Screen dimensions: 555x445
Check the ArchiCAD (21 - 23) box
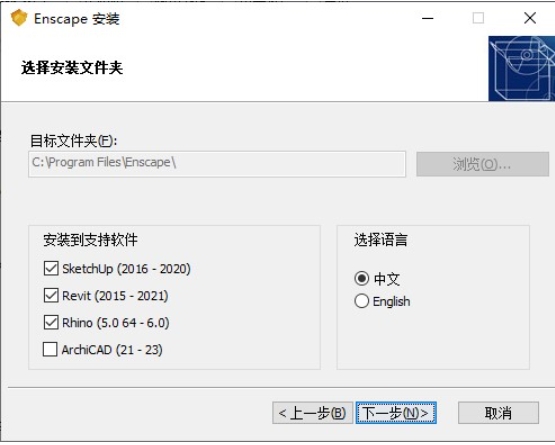(x=50, y=349)
